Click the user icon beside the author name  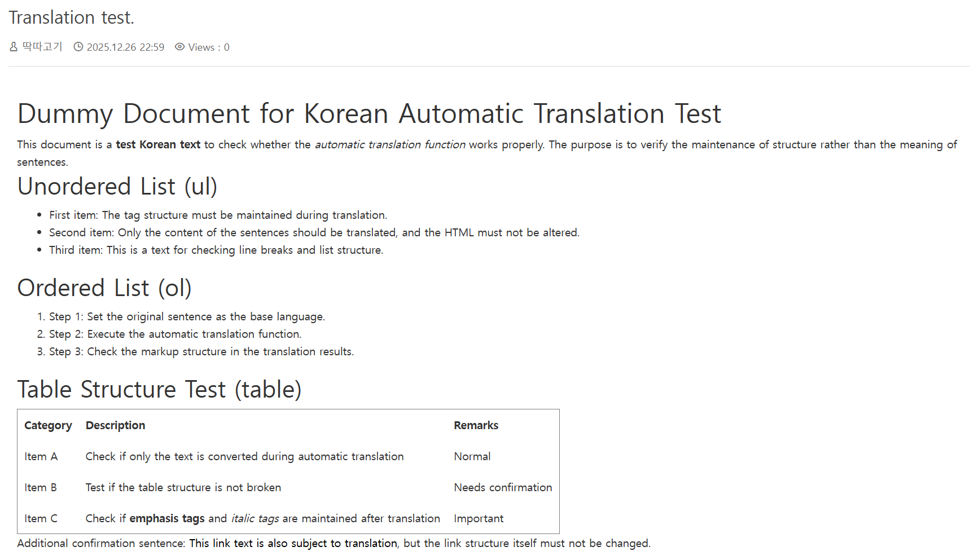14,47
